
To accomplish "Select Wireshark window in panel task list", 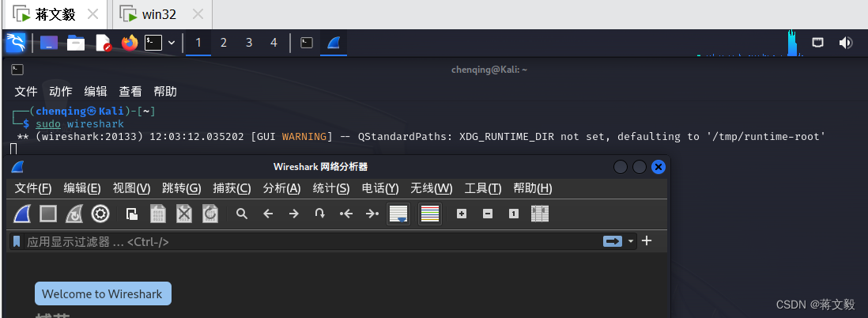I will point(334,43).
